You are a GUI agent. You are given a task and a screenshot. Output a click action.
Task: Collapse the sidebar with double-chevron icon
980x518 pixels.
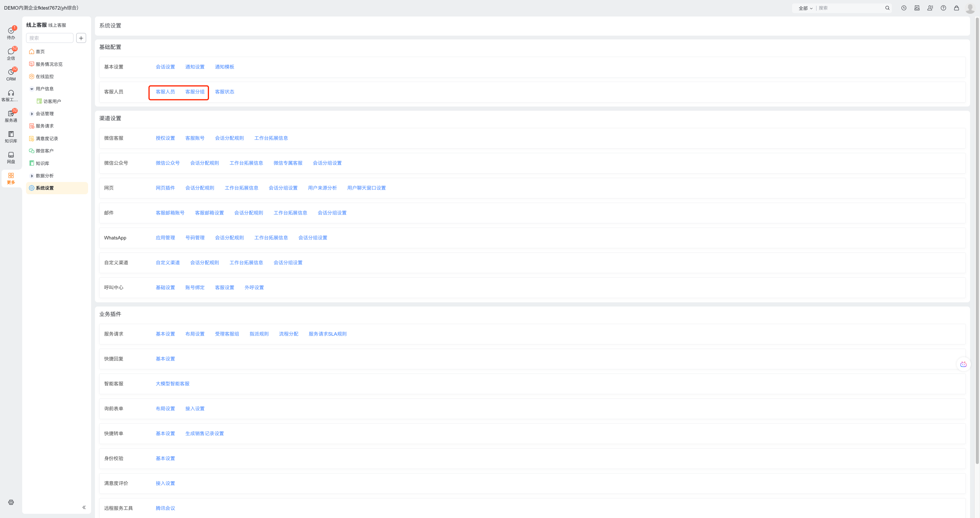click(x=84, y=507)
